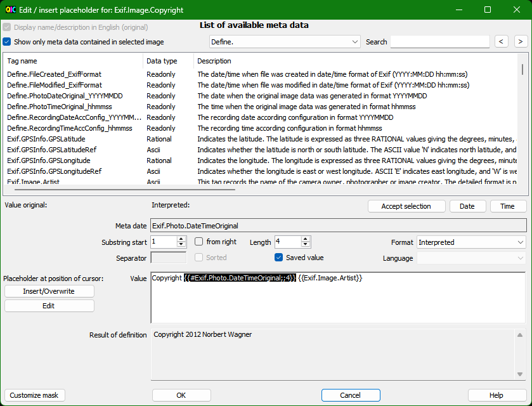The width and height of the screenshot is (532, 406).
Task: Click the Time button
Action: click(x=508, y=206)
